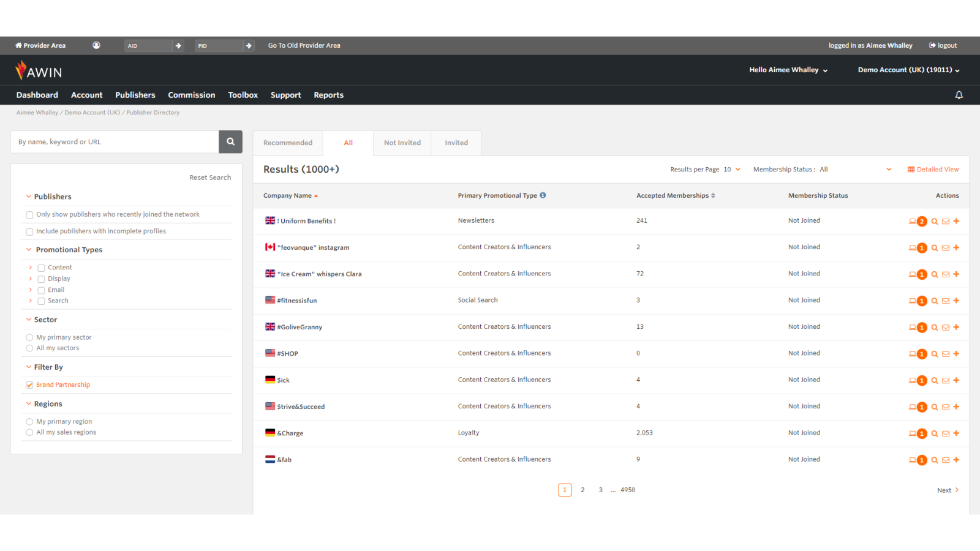This screenshot has height=551, width=980.
Task: Select the 'My primary sector' radio button
Action: pos(29,337)
